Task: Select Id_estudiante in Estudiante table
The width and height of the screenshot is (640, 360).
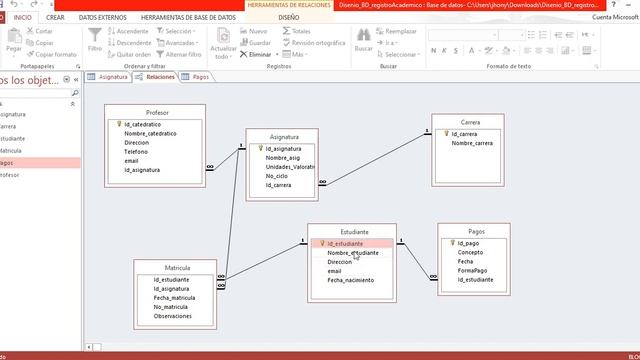Action: pyautogui.click(x=352, y=244)
